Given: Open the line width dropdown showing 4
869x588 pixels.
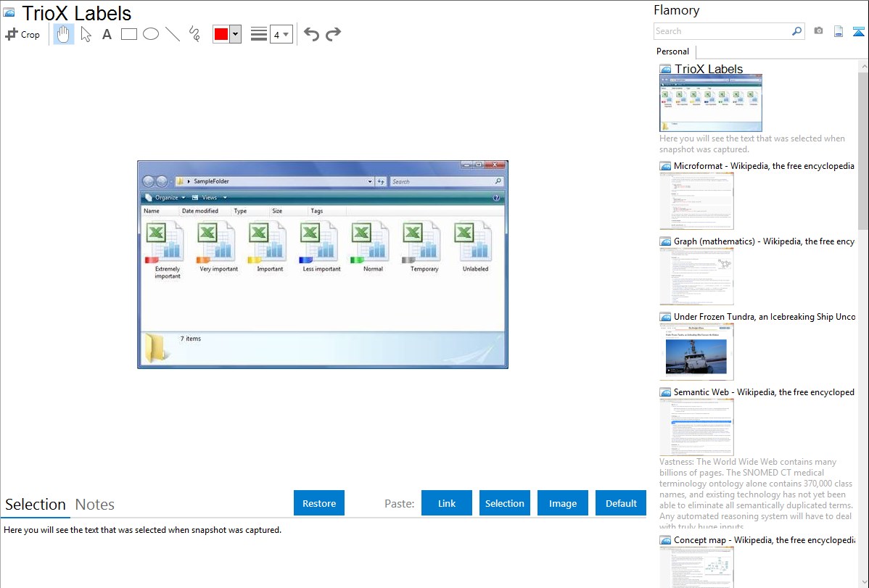Looking at the screenshot, I should [x=281, y=34].
